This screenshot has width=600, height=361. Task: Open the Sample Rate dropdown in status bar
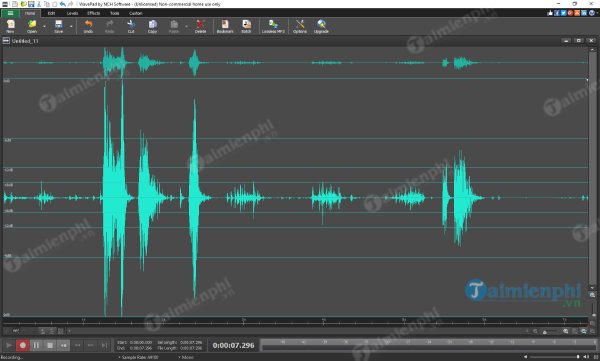(138, 357)
